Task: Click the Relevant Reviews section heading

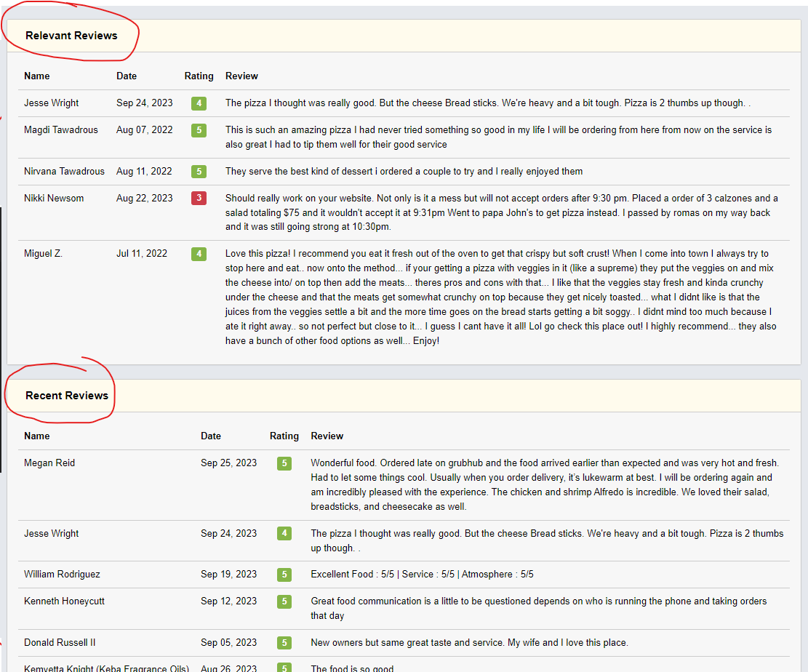Action: point(71,36)
